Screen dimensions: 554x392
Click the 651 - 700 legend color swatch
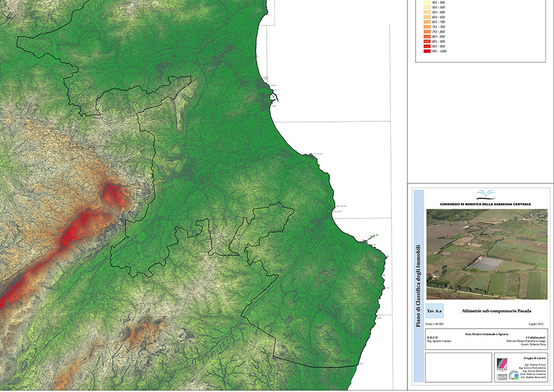427,22
